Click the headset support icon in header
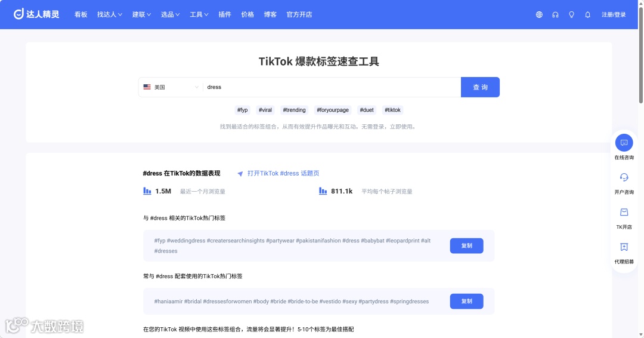Screen dimensions: 644x338 click(555, 15)
